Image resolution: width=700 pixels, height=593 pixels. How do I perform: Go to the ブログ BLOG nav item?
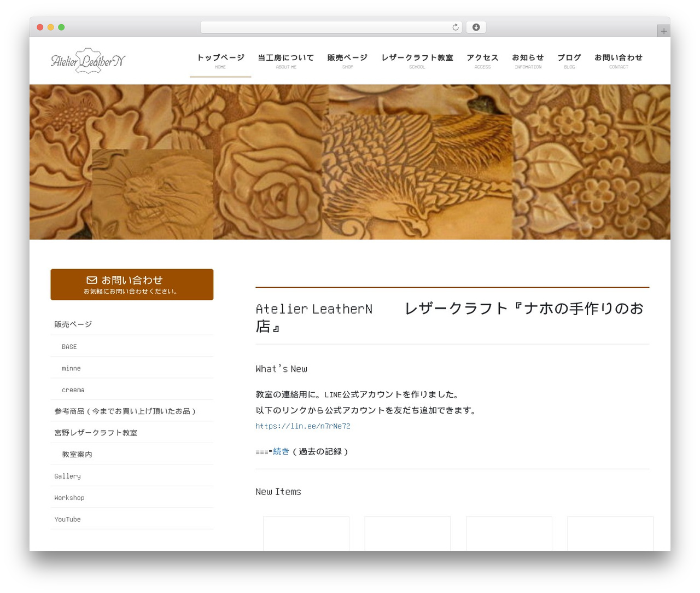pyautogui.click(x=569, y=61)
